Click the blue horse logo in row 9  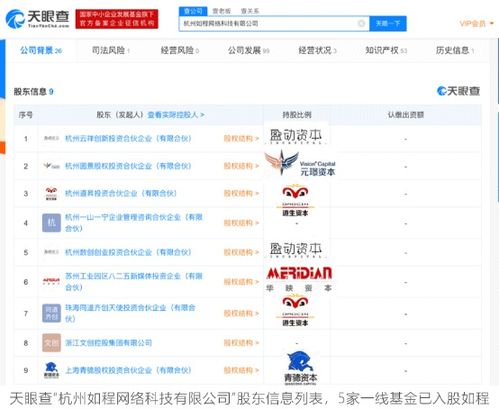coord(51,370)
